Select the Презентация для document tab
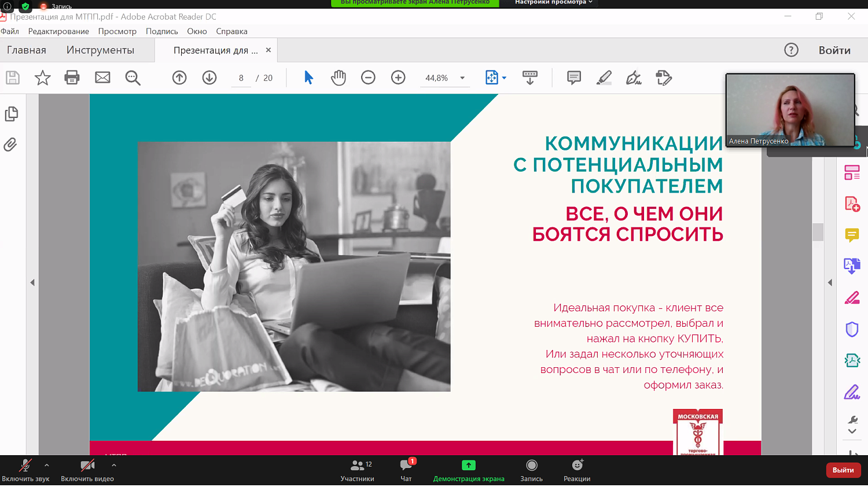The height and width of the screenshot is (487, 868). click(x=215, y=50)
